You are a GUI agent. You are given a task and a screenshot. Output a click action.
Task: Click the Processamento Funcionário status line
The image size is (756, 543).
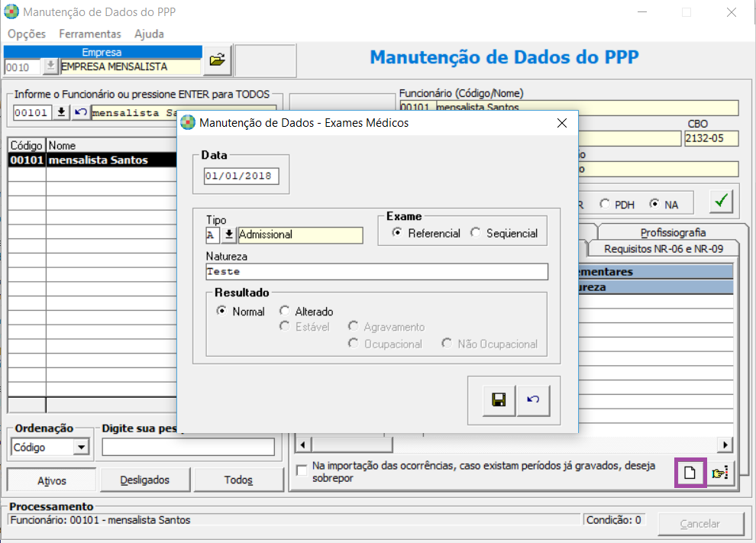(294, 520)
